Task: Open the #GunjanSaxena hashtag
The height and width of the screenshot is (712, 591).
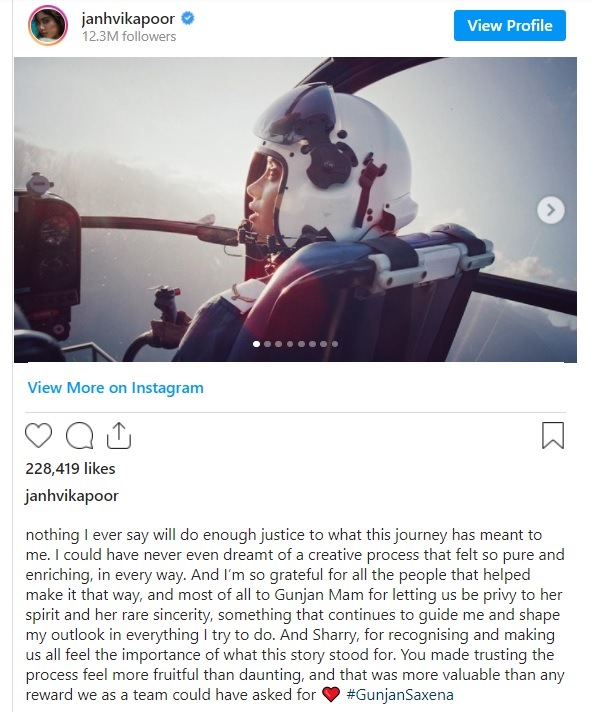Action: (x=399, y=695)
